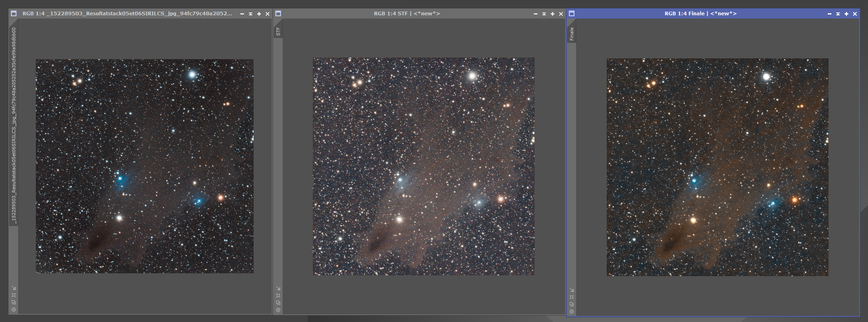Click the nebula image in the Finale window

(717, 167)
